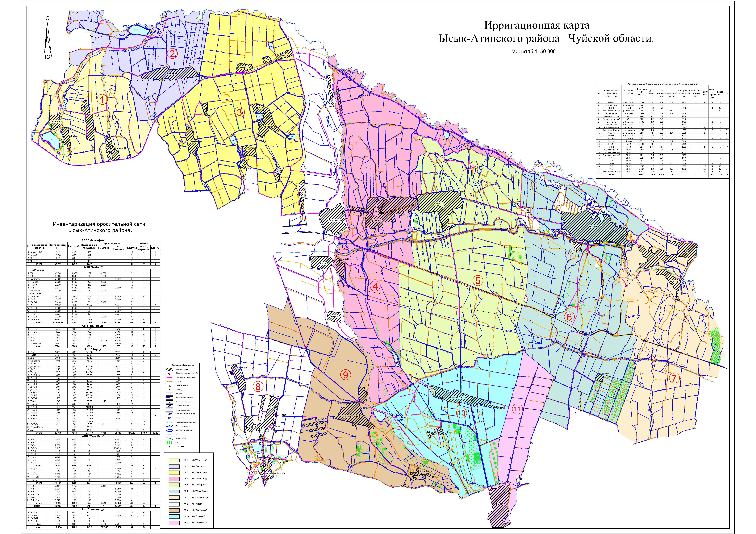Click the 'Обрывы' legend symbol

170,382
